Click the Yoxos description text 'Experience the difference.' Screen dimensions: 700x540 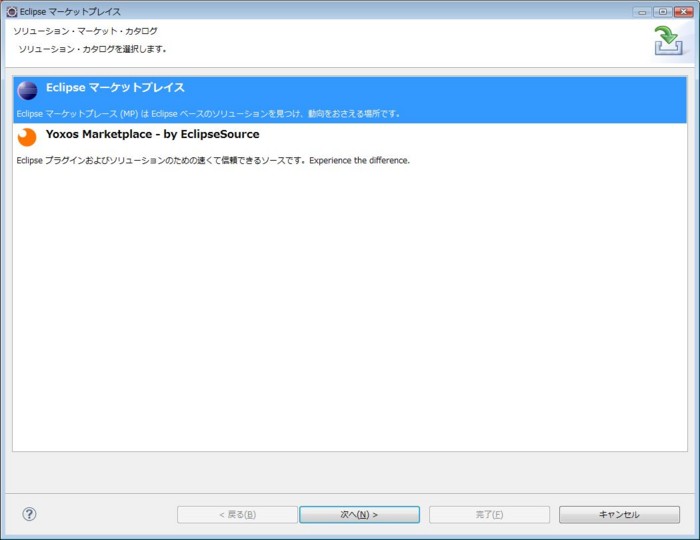tap(359, 160)
